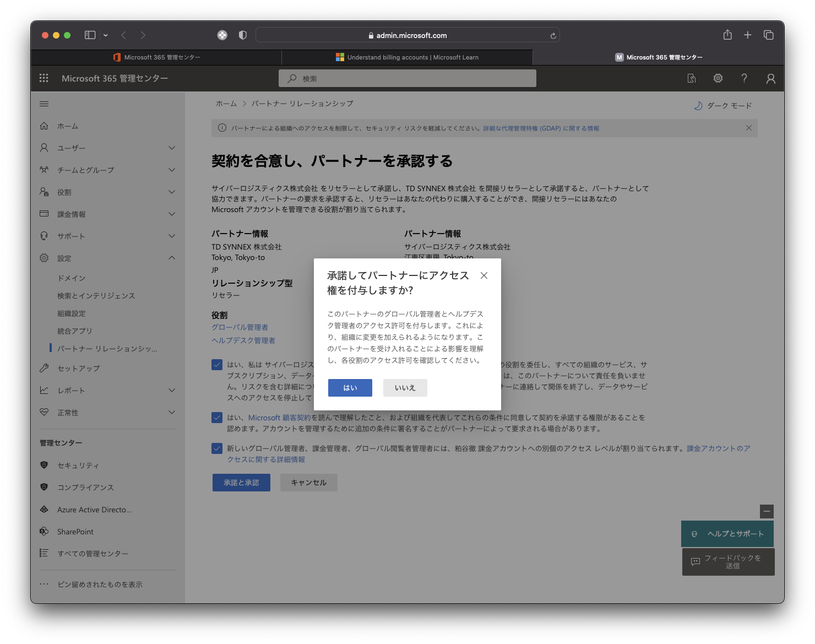
Task: Select パートナー リレーションシップ menu item
Action: point(107,349)
